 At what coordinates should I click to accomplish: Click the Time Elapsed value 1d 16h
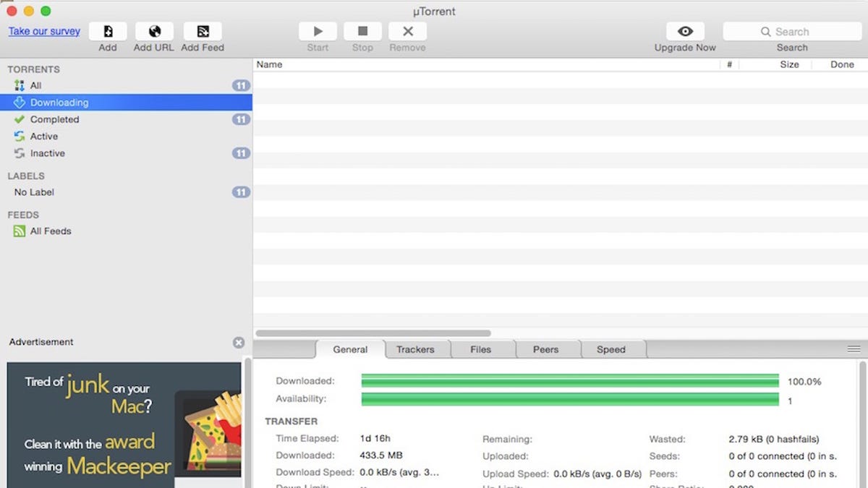375,439
